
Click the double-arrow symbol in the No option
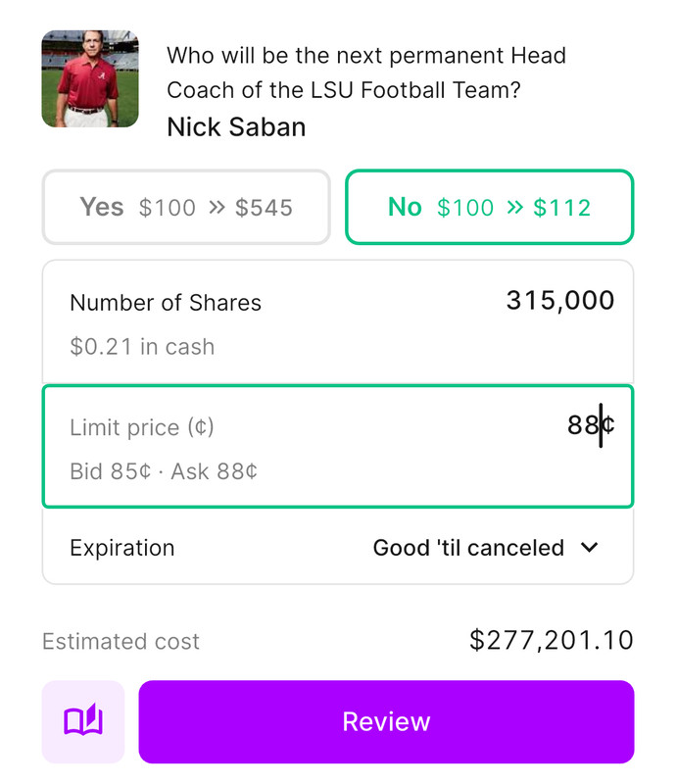pos(513,207)
